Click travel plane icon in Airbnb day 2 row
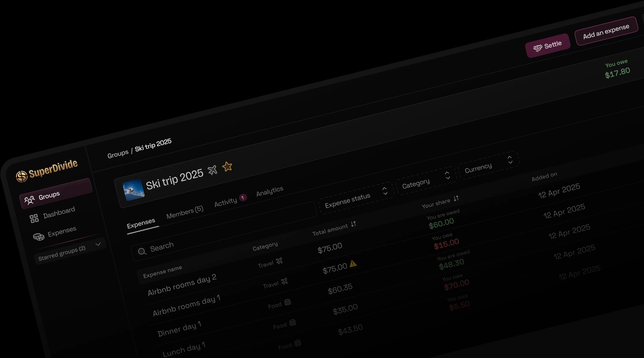Viewport: 644px width, 358px height. point(279,261)
